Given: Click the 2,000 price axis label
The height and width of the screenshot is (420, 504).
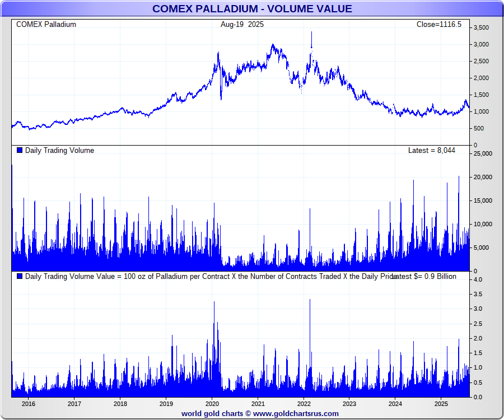Looking at the screenshot, I should click(481, 78).
